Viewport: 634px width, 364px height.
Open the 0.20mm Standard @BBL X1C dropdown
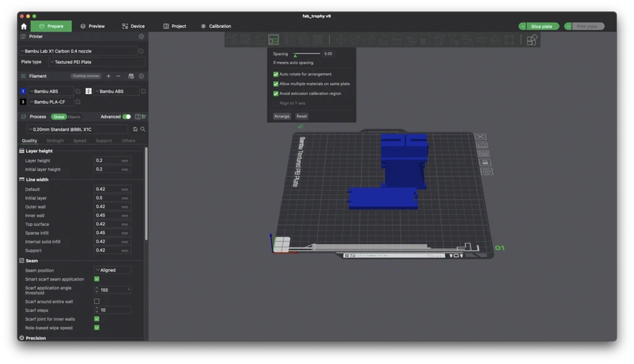click(77, 129)
